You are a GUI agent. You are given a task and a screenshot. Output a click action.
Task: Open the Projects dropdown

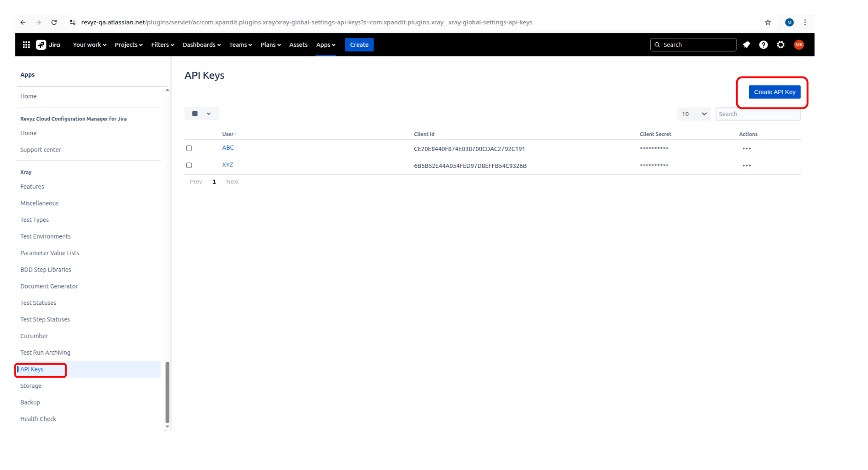128,45
